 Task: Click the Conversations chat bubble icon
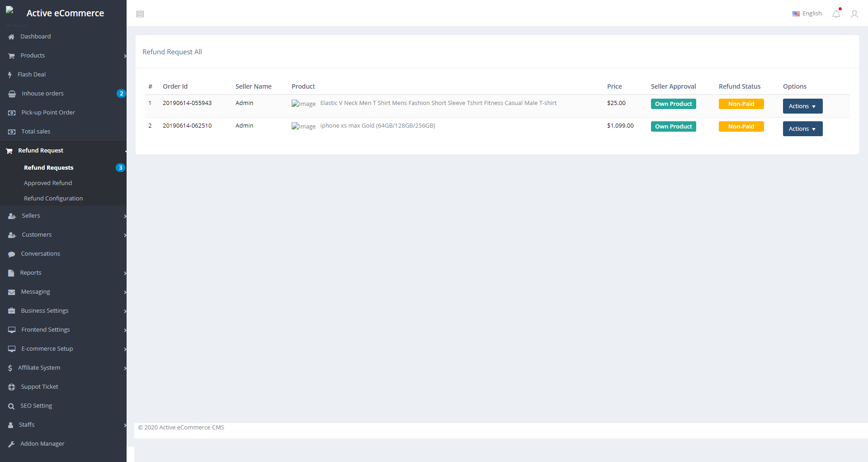(12, 254)
